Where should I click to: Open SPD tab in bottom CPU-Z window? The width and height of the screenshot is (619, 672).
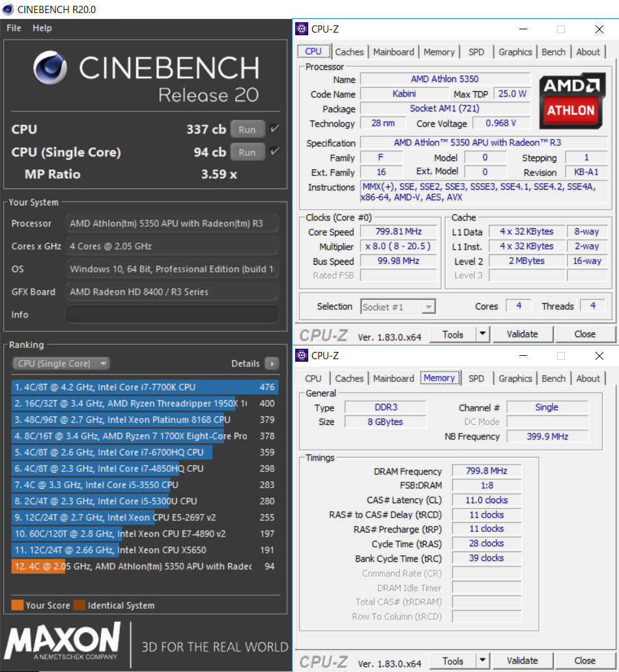(x=476, y=379)
